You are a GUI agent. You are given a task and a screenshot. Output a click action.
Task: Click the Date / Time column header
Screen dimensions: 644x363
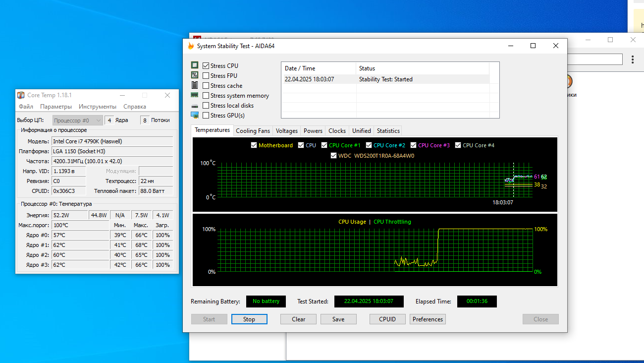(x=319, y=68)
